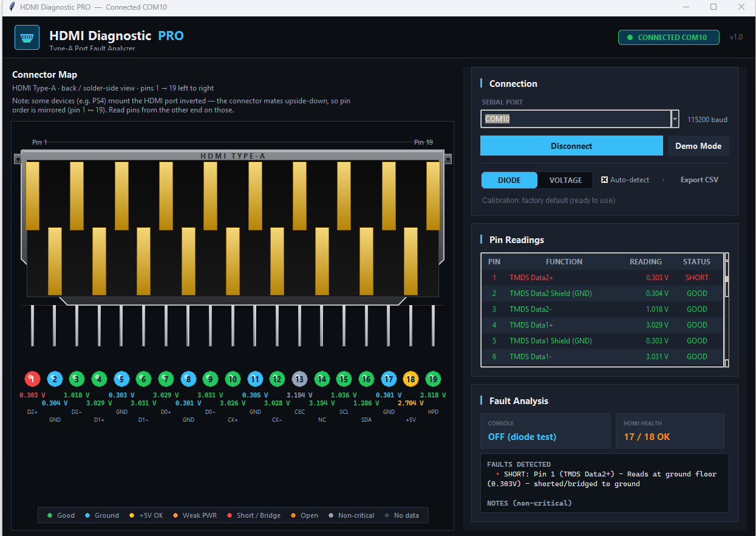Select the pin 11 ground circle
The height and width of the screenshot is (536, 756).
(x=255, y=379)
